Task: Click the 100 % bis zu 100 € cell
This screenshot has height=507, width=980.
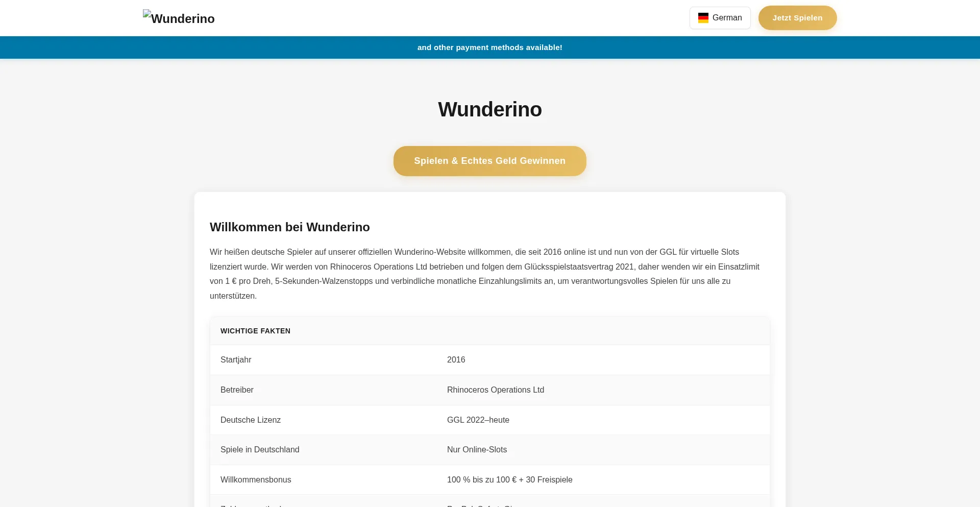Action: click(603, 480)
